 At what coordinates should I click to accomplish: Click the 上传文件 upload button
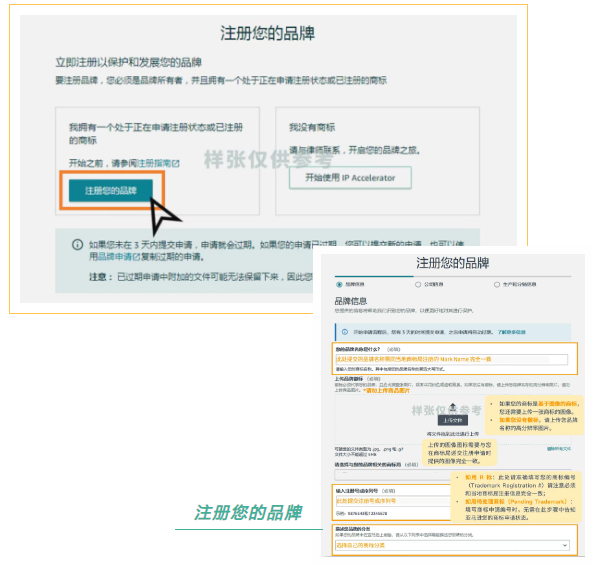pyautogui.click(x=453, y=420)
